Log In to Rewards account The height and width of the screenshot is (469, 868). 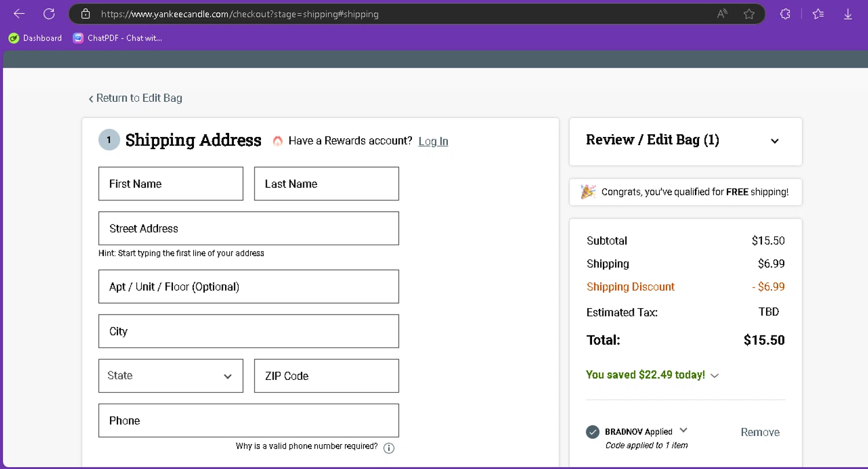click(x=433, y=141)
